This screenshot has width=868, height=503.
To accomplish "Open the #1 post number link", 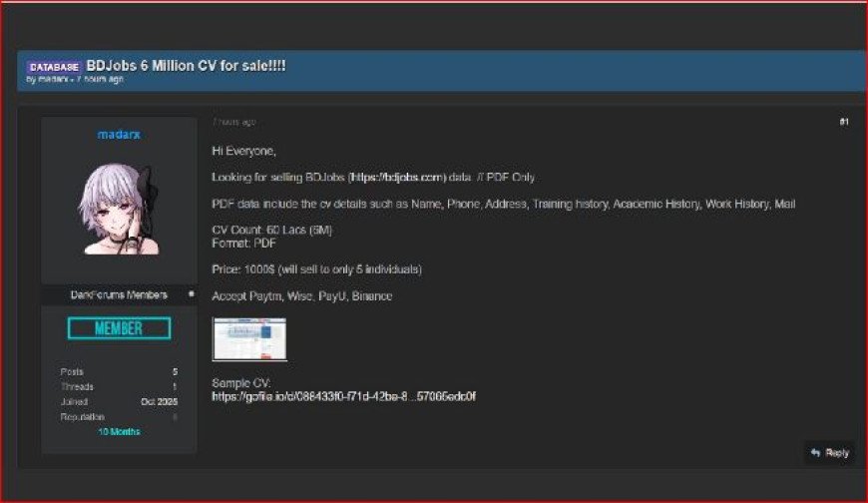I will click(x=844, y=122).
